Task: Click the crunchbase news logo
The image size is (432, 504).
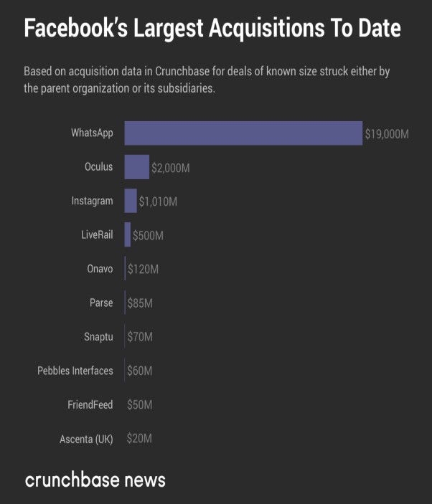Action: [x=95, y=480]
